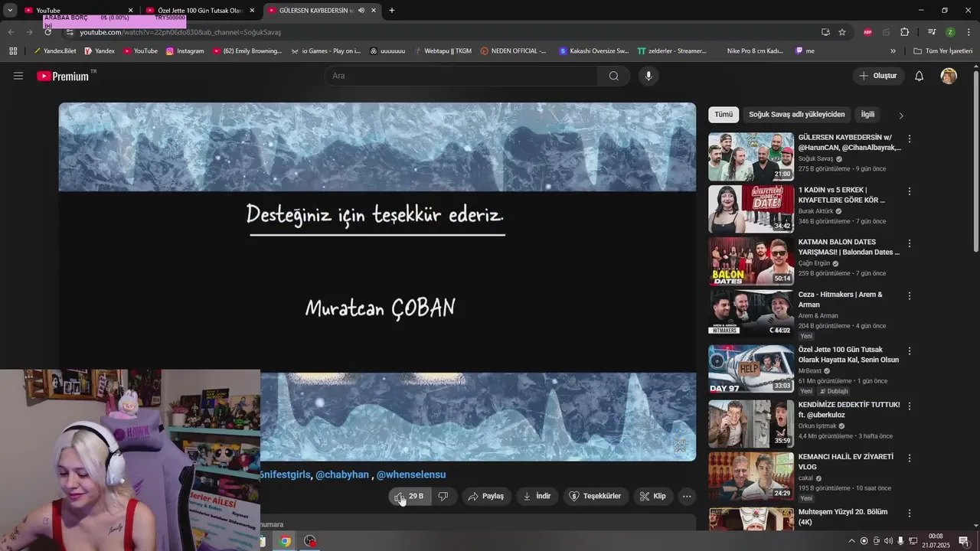This screenshot has height=551, width=980.
Task: Open the tab search dropdown
Action: pyautogui.click(x=10, y=10)
